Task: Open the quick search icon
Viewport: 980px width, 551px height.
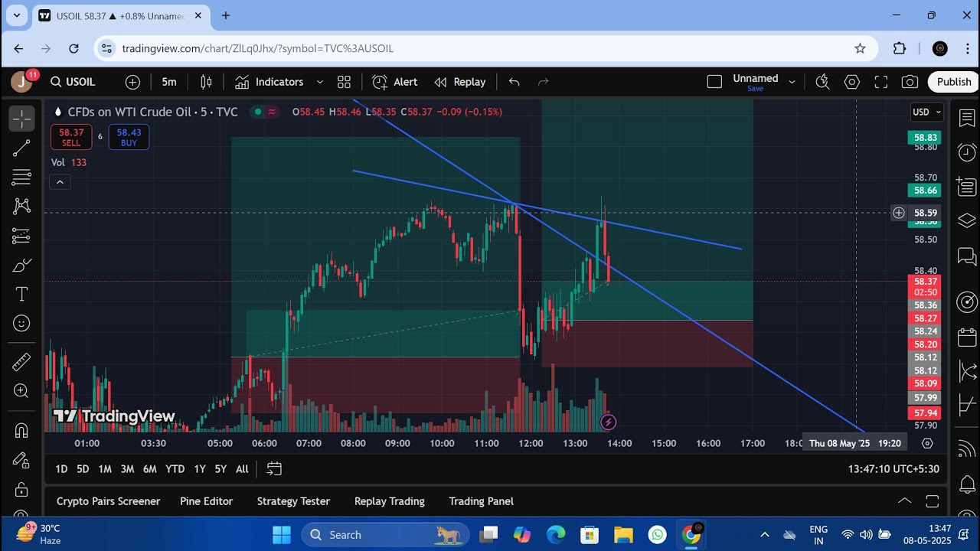Action: pyautogui.click(x=823, y=82)
